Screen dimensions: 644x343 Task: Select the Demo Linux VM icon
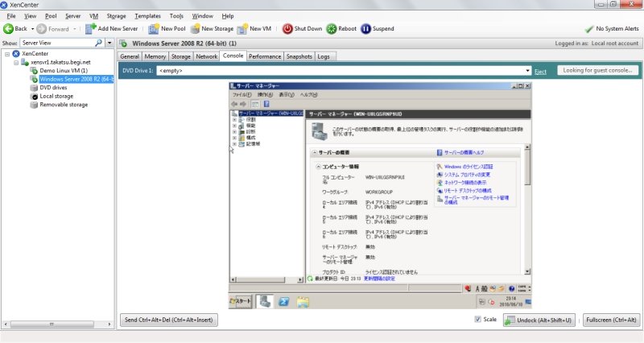click(x=34, y=71)
